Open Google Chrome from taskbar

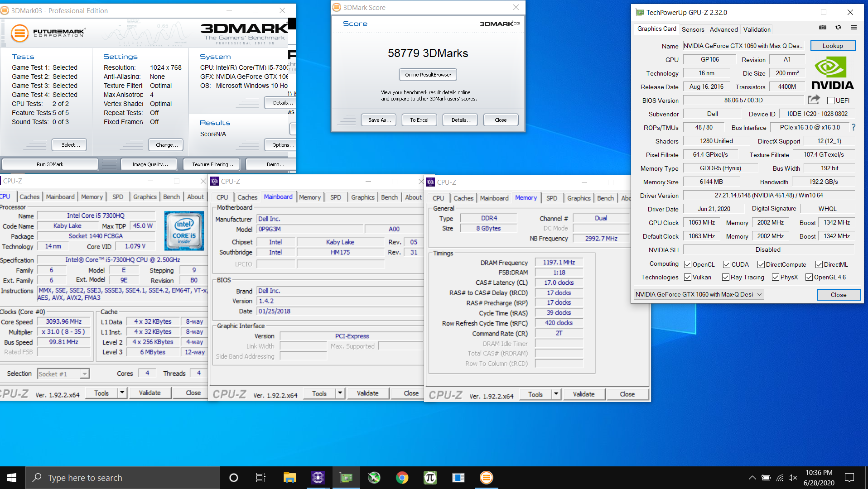402,478
